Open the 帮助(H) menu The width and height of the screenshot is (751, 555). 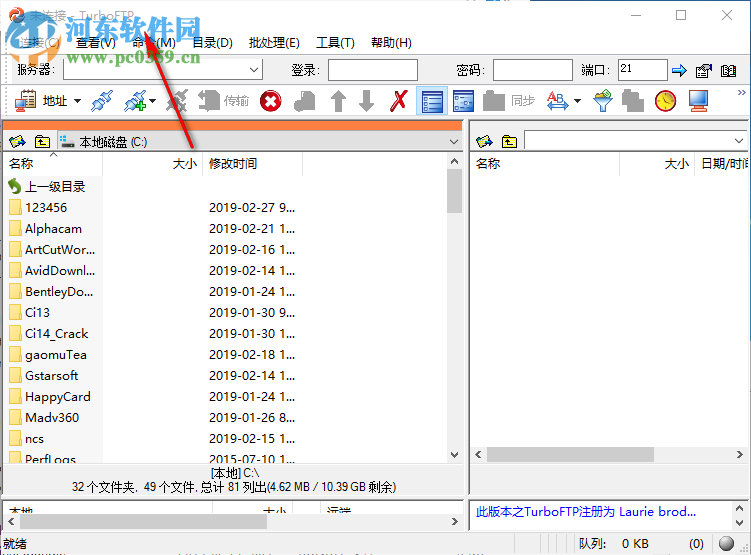click(x=391, y=43)
